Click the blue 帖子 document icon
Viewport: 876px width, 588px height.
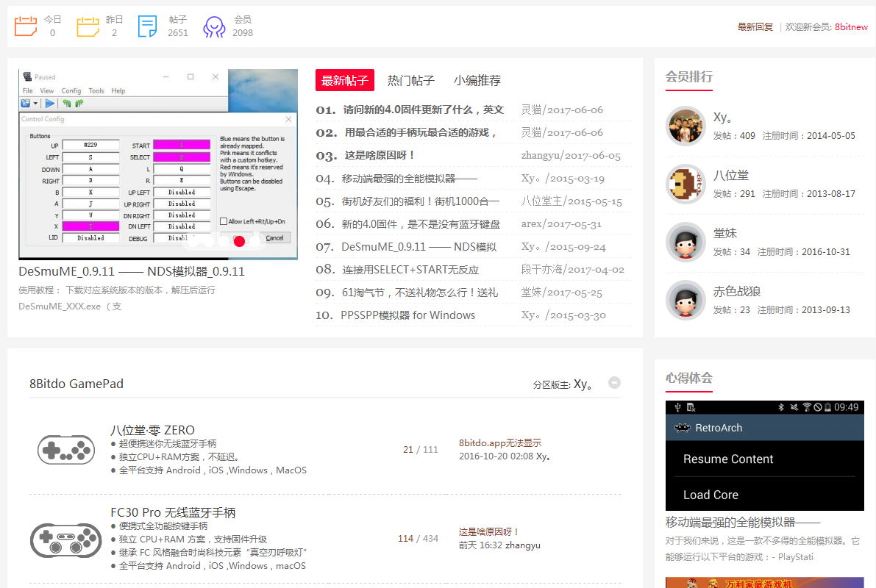(x=148, y=26)
